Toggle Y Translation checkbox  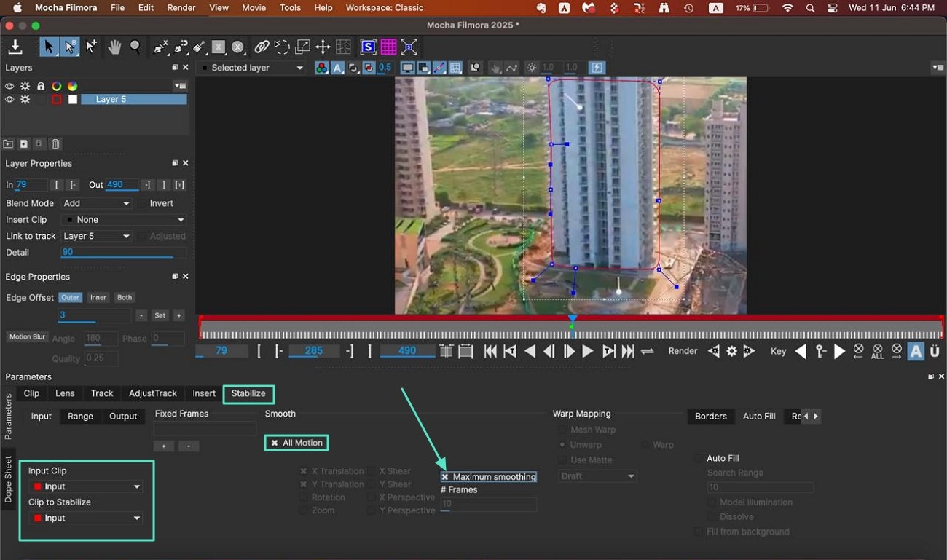(304, 484)
